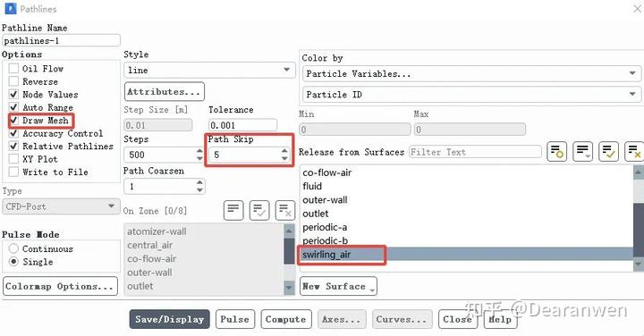Select Single pulse mode radio button

13,261
